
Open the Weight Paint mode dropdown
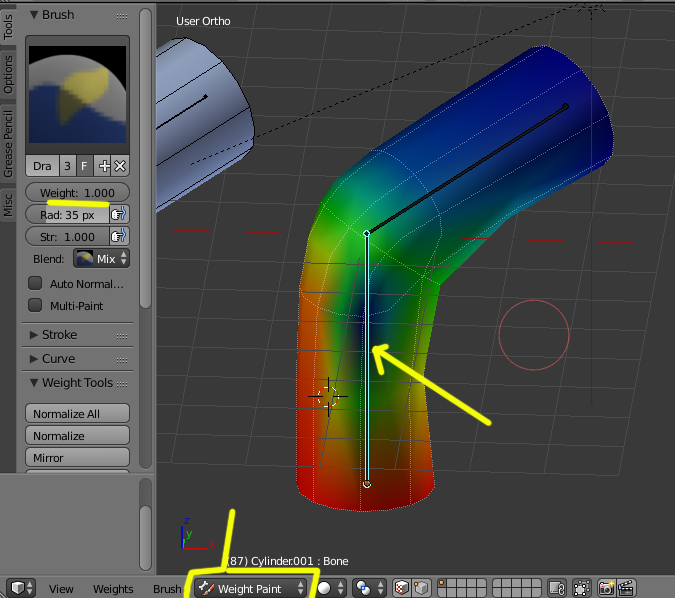[252, 589]
